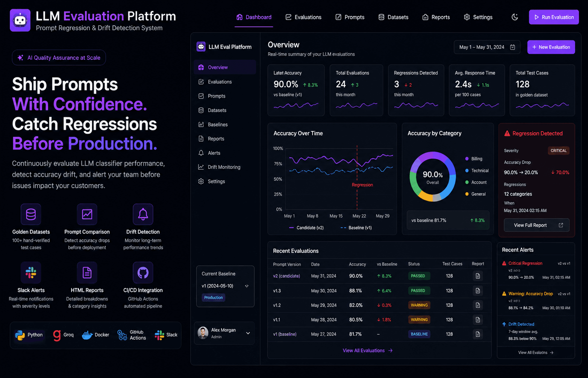Click the Drift Monitoring icon in sidebar
The image size is (588, 378).
(201, 167)
